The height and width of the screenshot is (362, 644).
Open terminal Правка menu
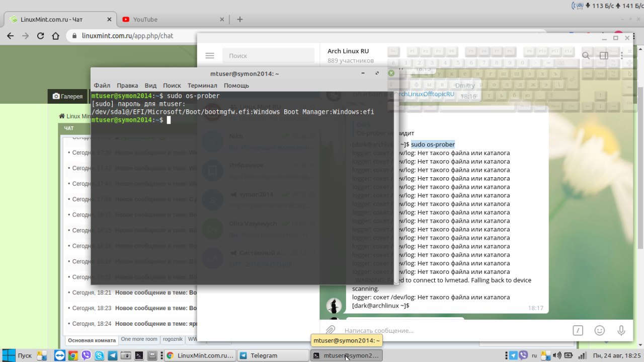127,86
